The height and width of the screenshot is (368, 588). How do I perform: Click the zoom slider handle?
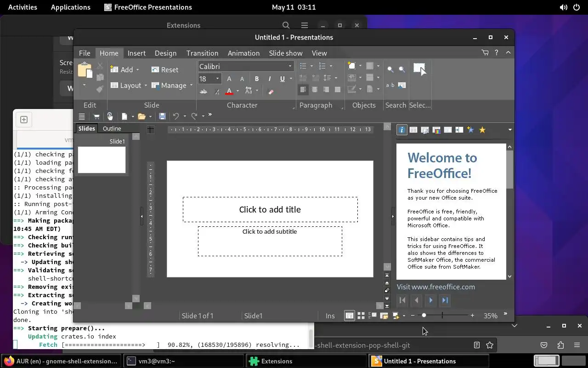tap(424, 315)
